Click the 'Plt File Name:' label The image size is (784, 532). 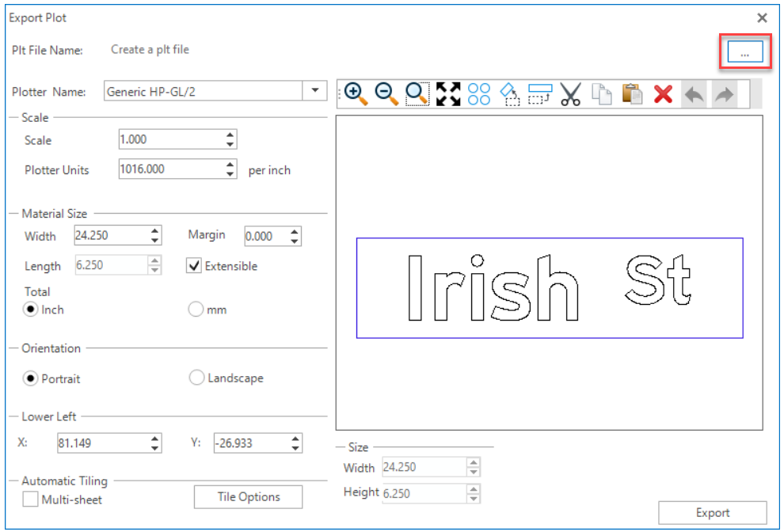click(x=48, y=51)
